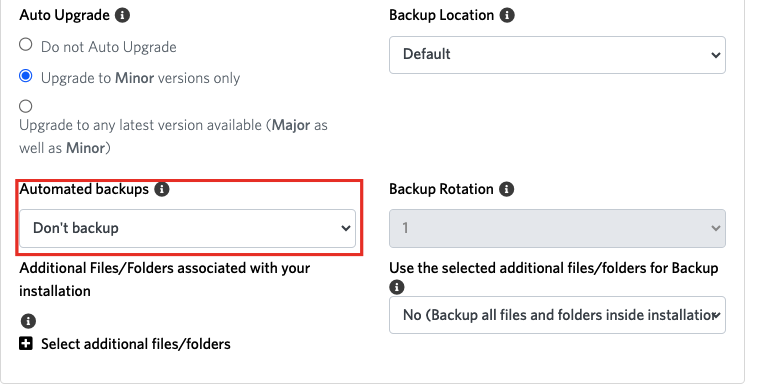Click the Major as well as Minor label text

click(173, 136)
